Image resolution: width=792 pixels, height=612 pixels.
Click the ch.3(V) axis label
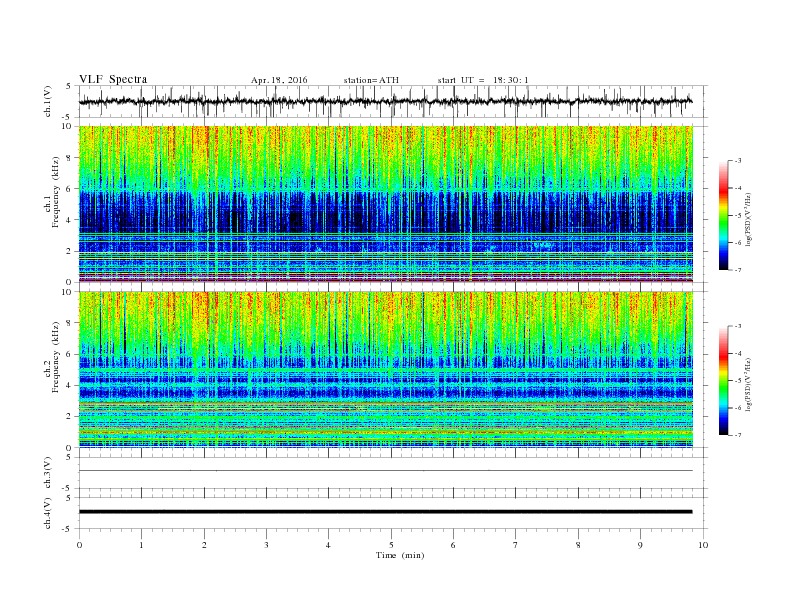coord(47,473)
